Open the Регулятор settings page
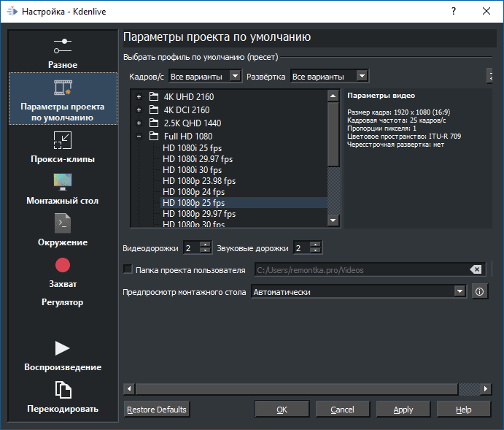This screenshot has width=504, height=430. pyautogui.click(x=63, y=302)
